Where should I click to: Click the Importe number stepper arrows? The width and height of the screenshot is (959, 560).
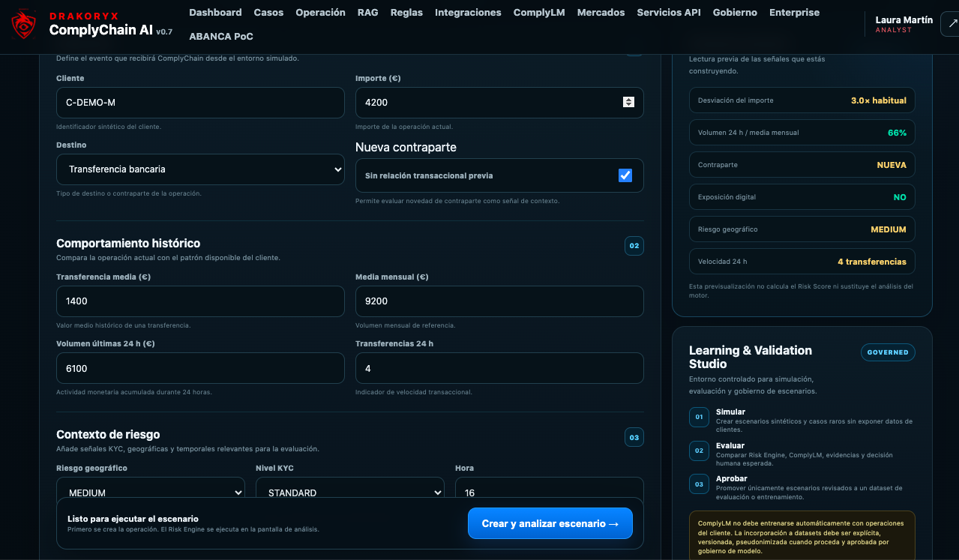[628, 102]
